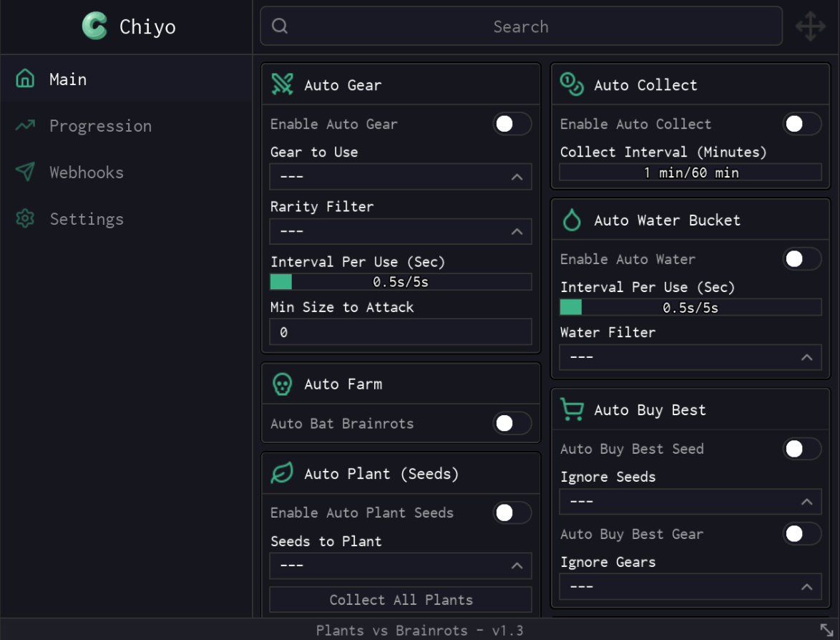The height and width of the screenshot is (640, 840).
Task: Click the water droplet Auto Water Bucket icon
Action: (572, 220)
